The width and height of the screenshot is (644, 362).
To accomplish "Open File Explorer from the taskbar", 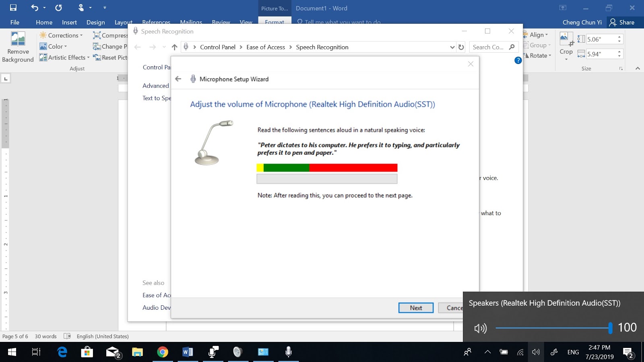I will point(137,352).
